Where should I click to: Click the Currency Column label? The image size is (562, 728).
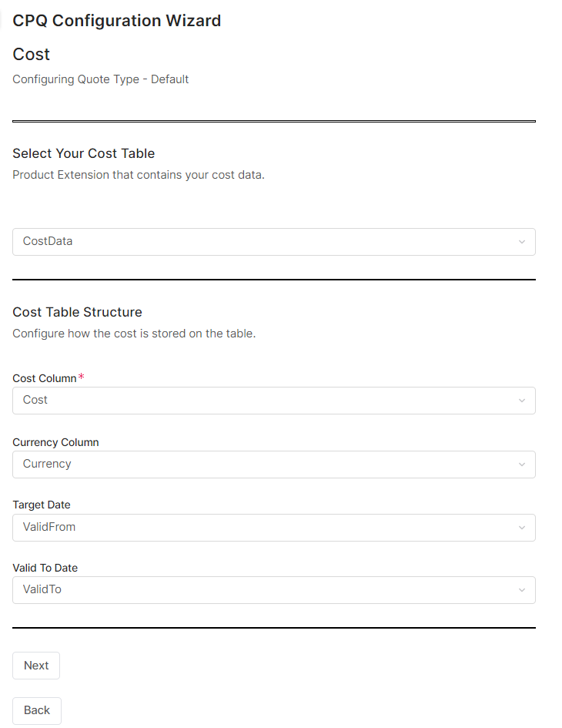[x=55, y=442]
